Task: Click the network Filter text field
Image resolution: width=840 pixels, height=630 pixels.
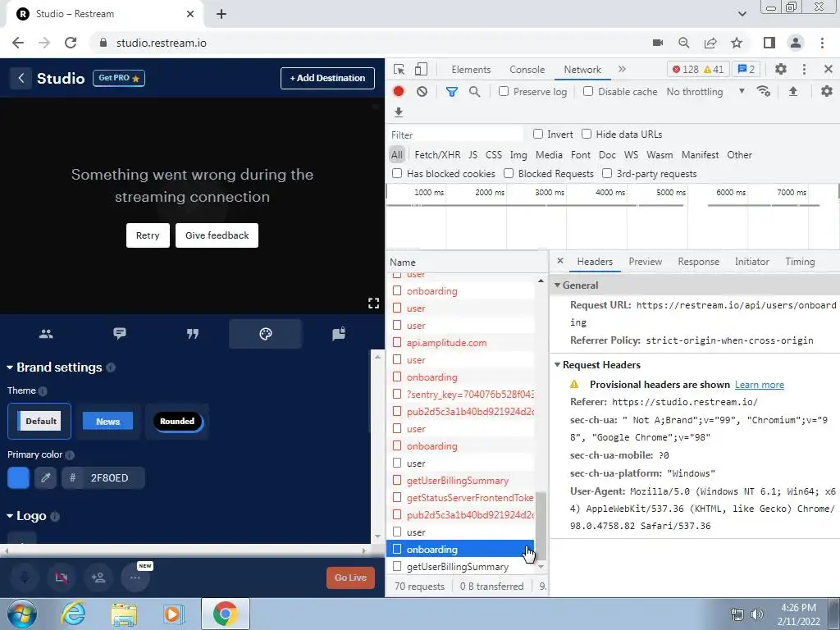Action: point(455,135)
